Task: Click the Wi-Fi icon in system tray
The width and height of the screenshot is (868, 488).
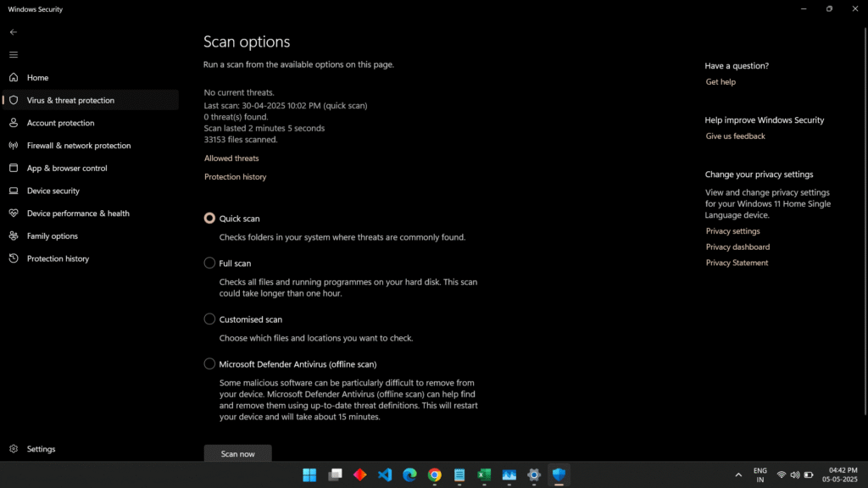Action: click(781, 474)
